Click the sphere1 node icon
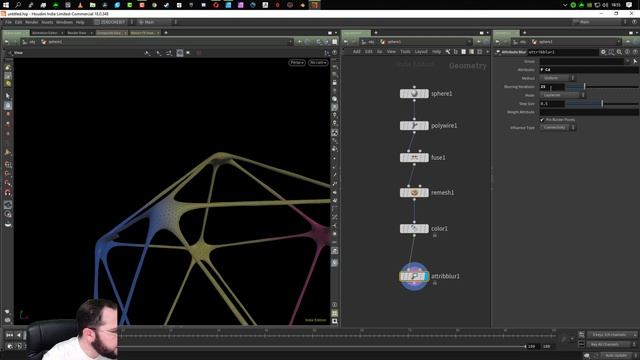The width and height of the screenshot is (640, 360). coord(414,93)
